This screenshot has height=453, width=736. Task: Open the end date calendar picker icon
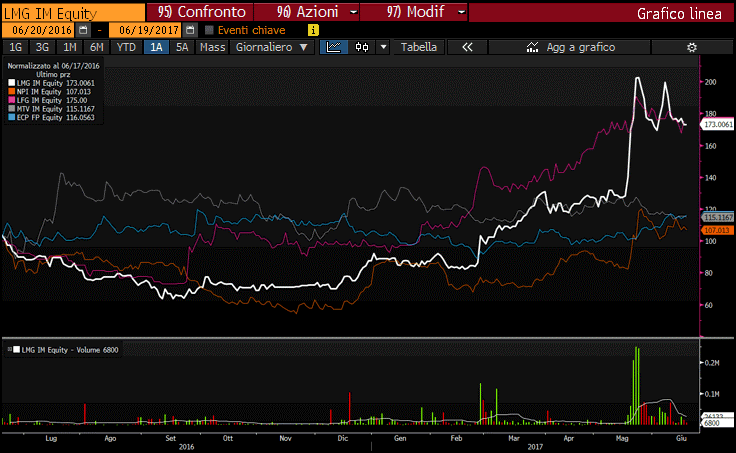tap(190, 31)
